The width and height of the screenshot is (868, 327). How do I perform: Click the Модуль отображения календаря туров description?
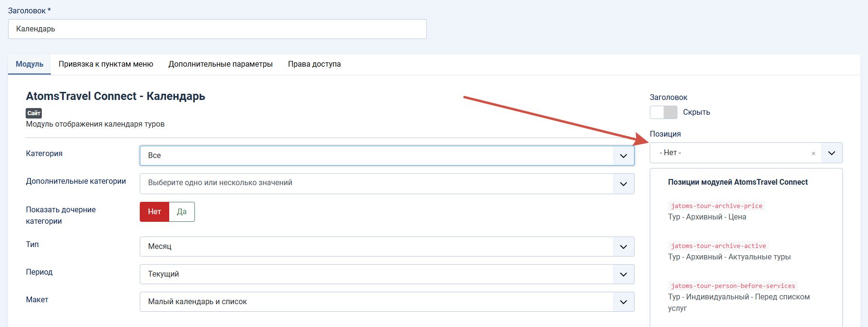(x=95, y=124)
